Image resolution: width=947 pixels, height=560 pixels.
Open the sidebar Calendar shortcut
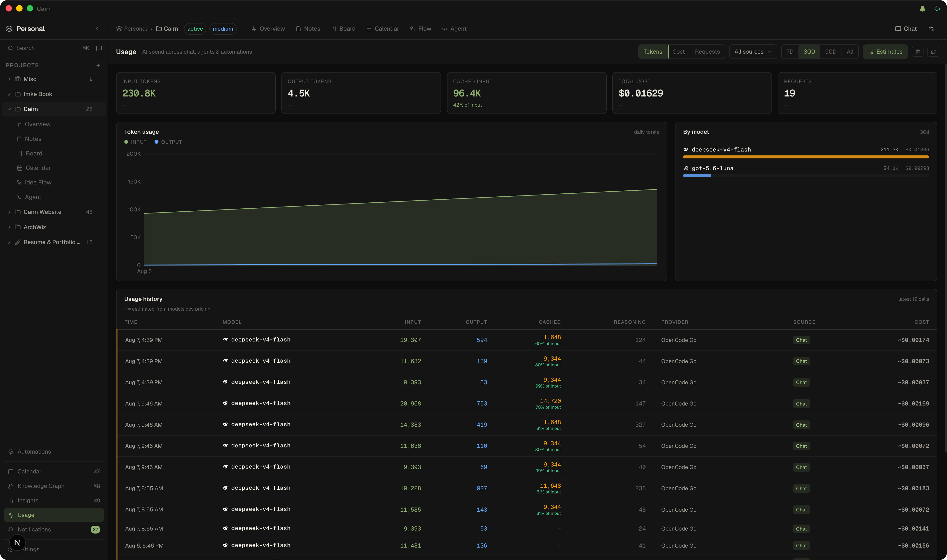[54, 471]
